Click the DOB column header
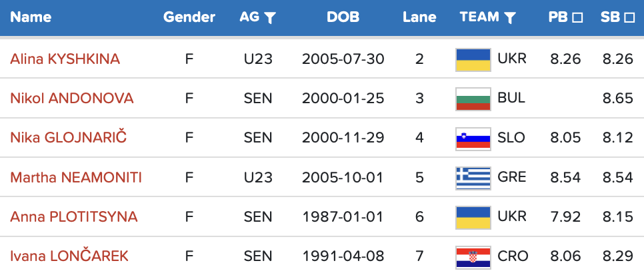 (343, 17)
